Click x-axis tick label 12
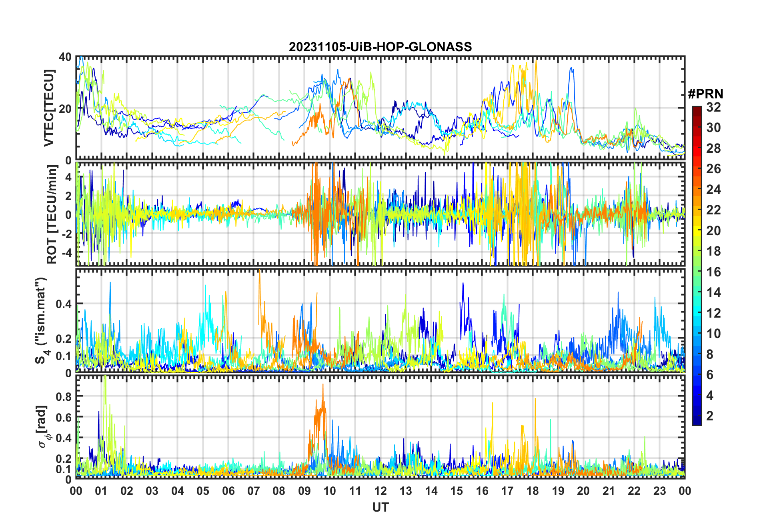 (380, 491)
